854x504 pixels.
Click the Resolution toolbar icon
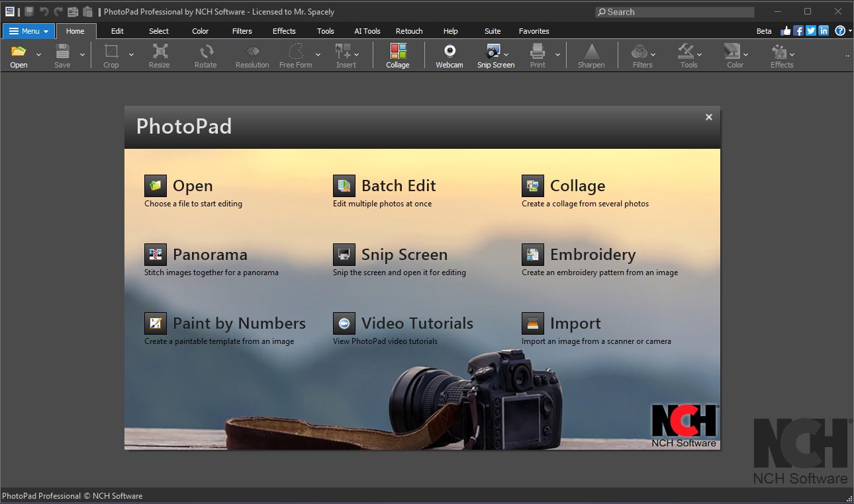(x=253, y=52)
